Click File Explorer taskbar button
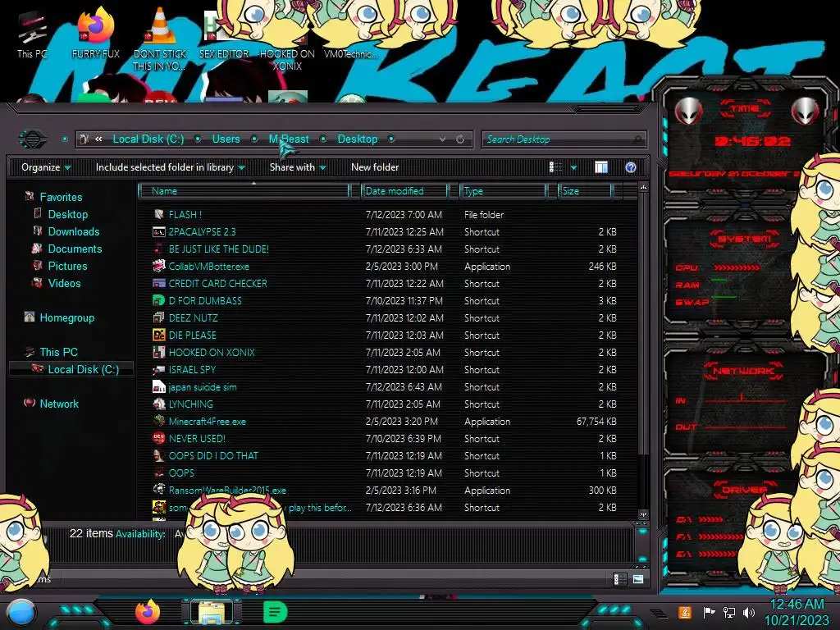840x630 pixels. (212, 612)
